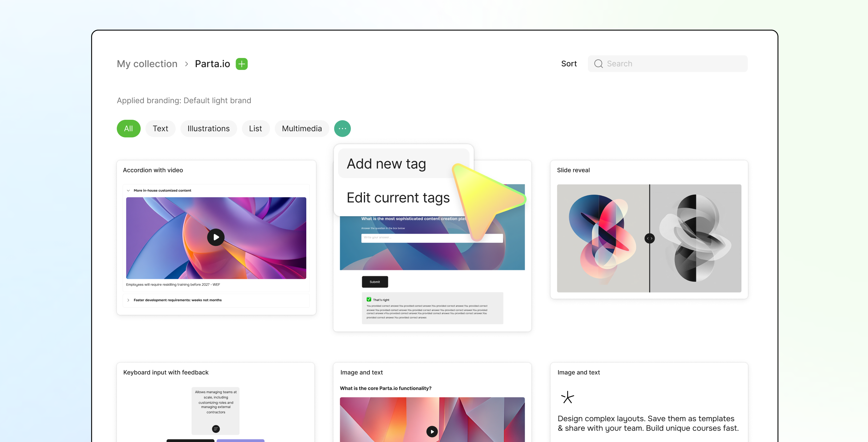Click 'Design complex layouts' text block
868x442 pixels.
coord(648,423)
